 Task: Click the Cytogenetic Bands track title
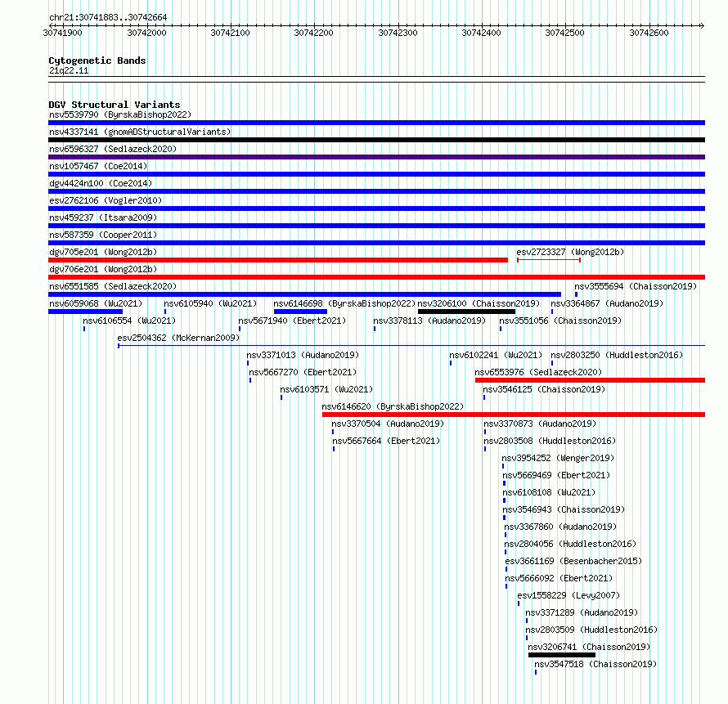coord(97,61)
